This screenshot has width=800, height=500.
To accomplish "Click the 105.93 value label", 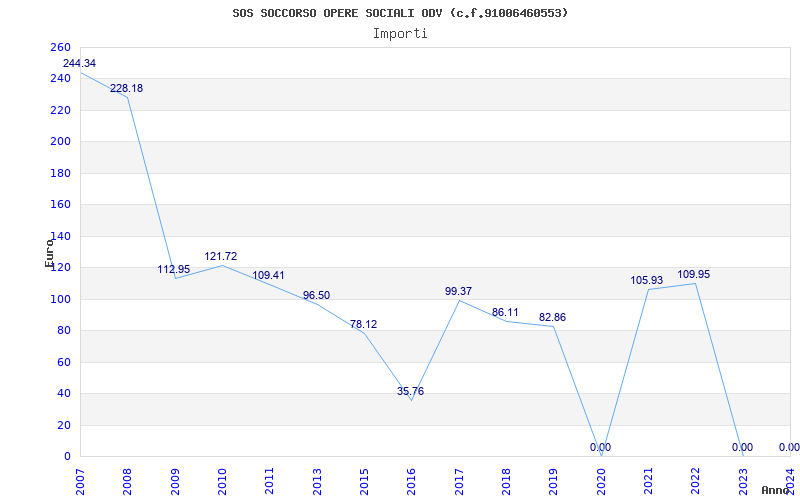I will [x=646, y=280].
